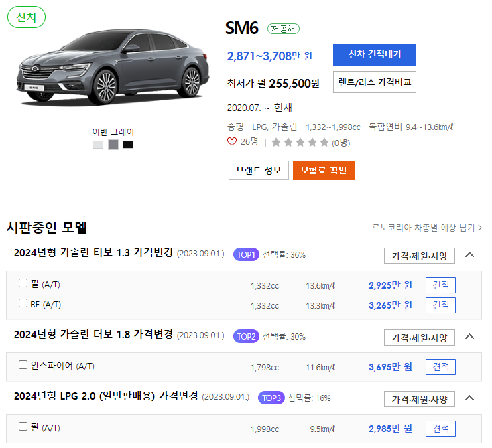Open 가격·제원·사양 for LPG 2.0
Image resolution: width=492 pixels, height=448 pixels.
420,399
